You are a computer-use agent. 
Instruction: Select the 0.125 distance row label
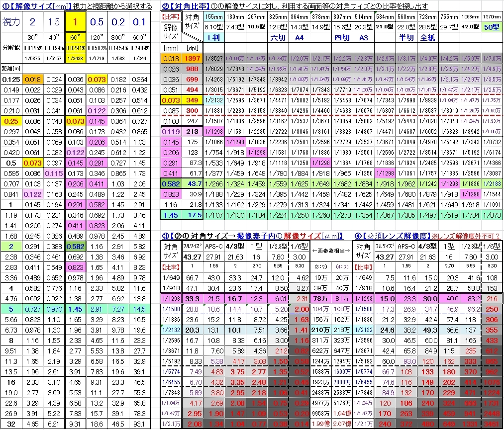(x=11, y=80)
